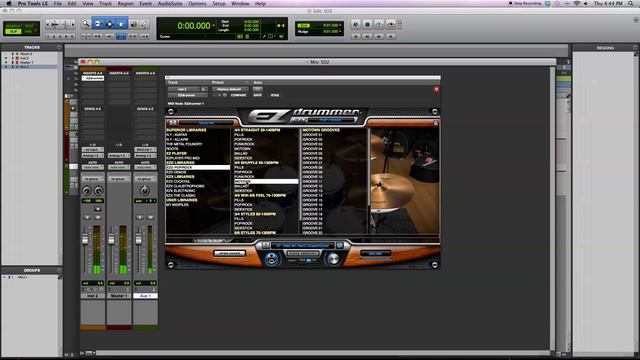Turn the Inst 2 left pan knob

tap(87, 191)
